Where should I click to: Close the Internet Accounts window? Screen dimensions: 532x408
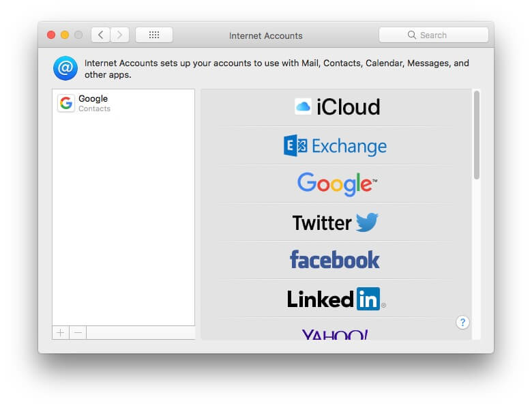tap(51, 35)
